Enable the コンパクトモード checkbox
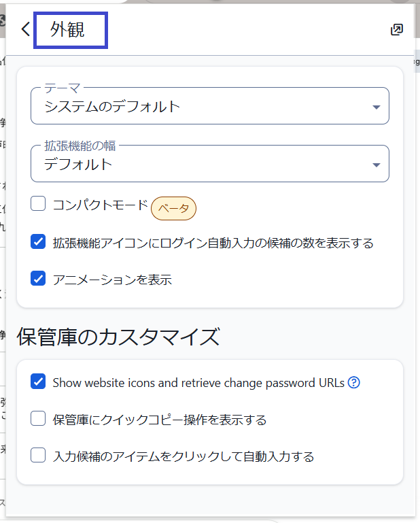This screenshot has width=420, height=523. [x=38, y=203]
